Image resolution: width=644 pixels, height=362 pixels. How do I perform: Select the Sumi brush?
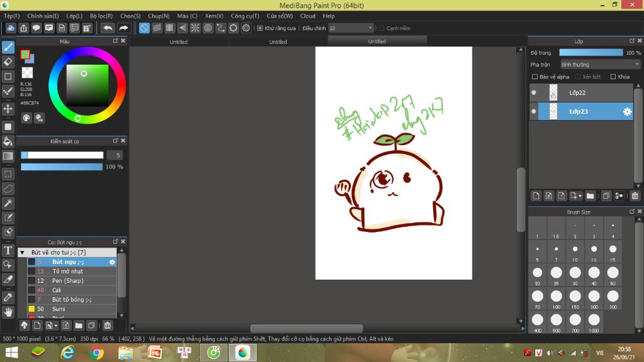pyautogui.click(x=72, y=309)
